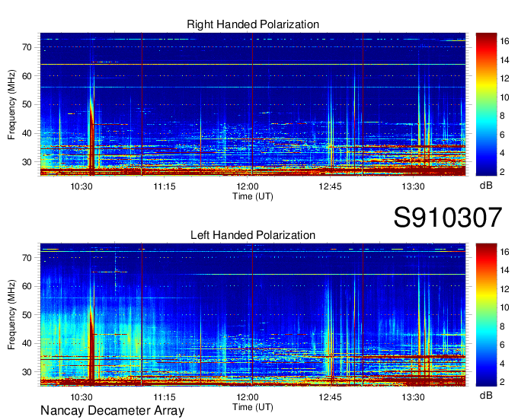Viewport: 518px width, 420px height.
Task: Click the 11:15 tick label on the top plot
Action: (165, 186)
